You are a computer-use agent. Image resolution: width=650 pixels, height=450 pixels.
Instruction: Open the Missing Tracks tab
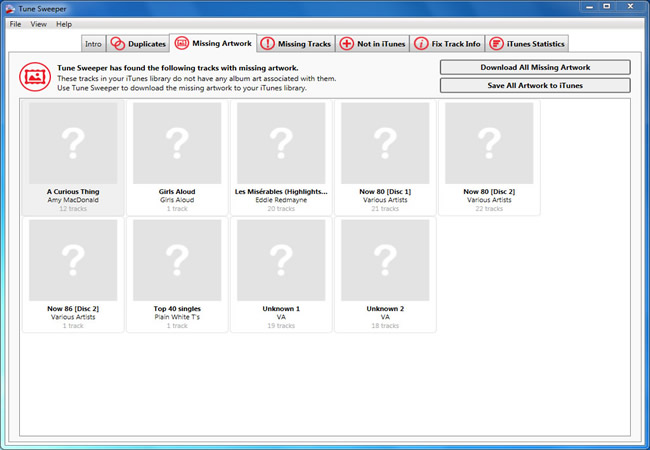pos(296,44)
